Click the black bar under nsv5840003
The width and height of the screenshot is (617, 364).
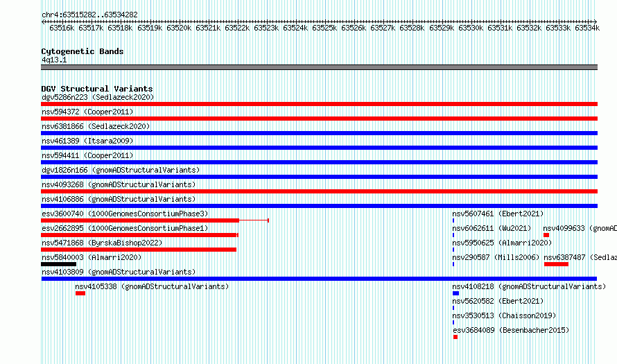[x=59, y=264]
